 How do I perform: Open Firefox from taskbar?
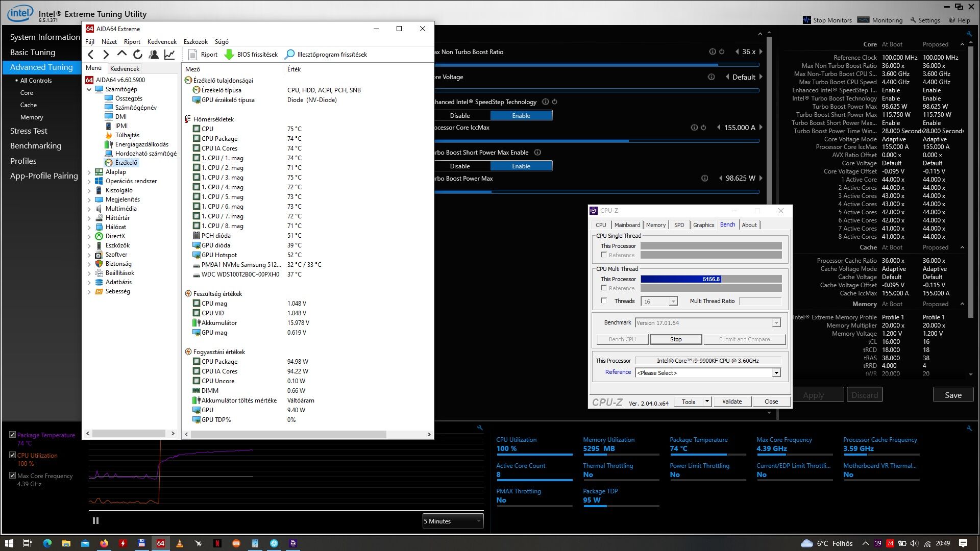(x=104, y=543)
